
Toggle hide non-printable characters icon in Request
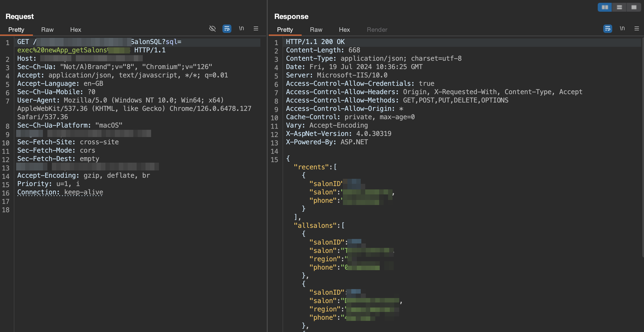[212, 29]
